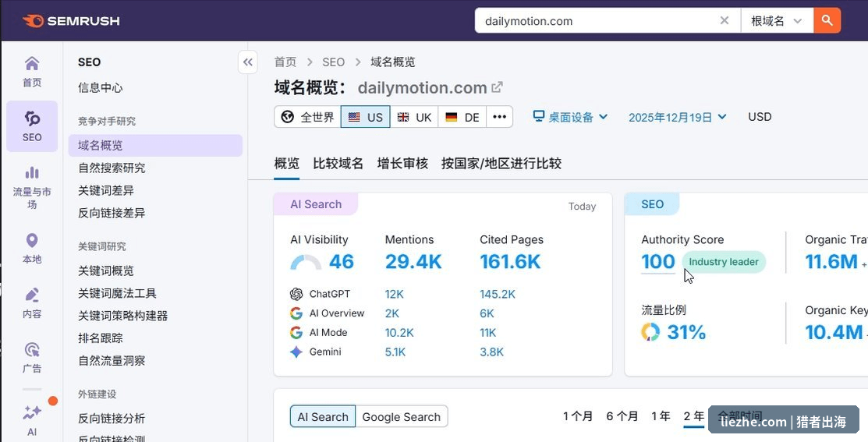Viewport: 868px width, 442px height.
Task: Click the ChatGPT logo icon
Action: click(296, 294)
